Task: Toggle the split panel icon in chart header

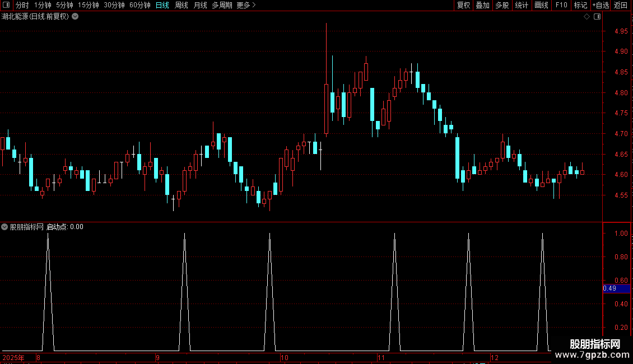Action: [x=597, y=17]
